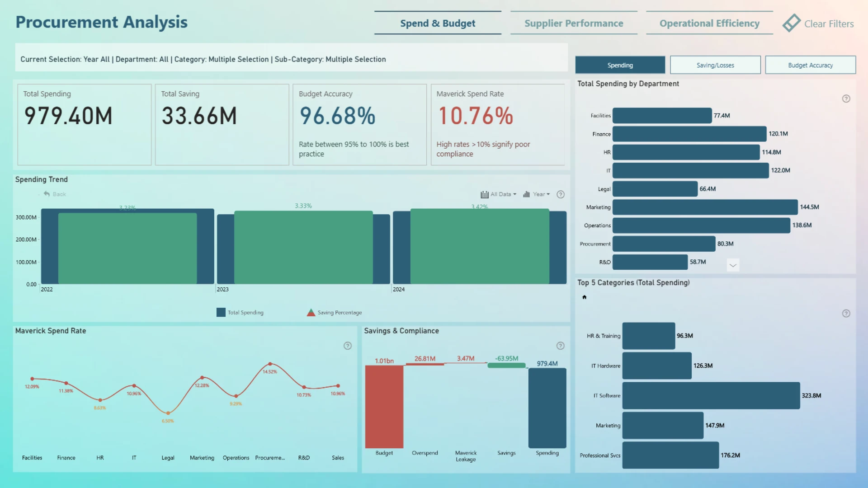Click the bar chart icon beside Year

(x=526, y=194)
